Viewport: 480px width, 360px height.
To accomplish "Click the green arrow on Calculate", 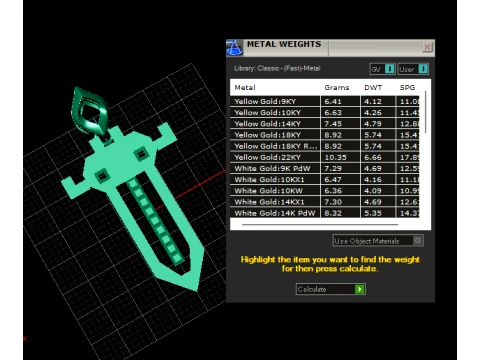I will pos(360,289).
